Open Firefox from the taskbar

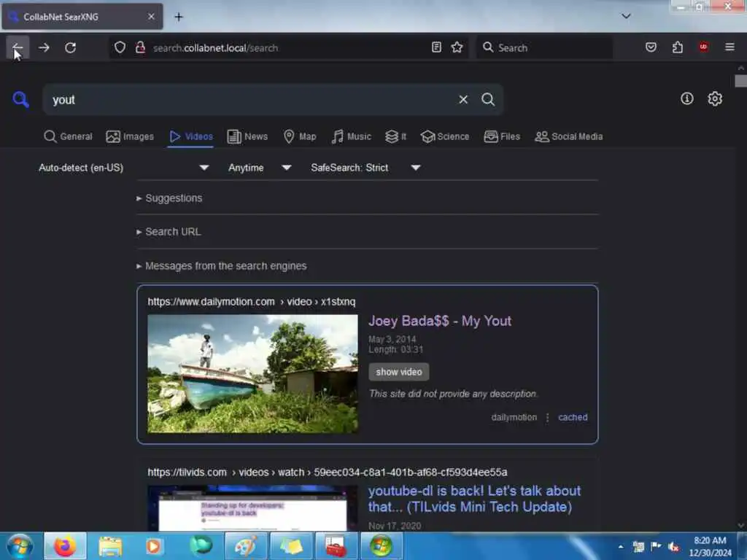click(65, 546)
